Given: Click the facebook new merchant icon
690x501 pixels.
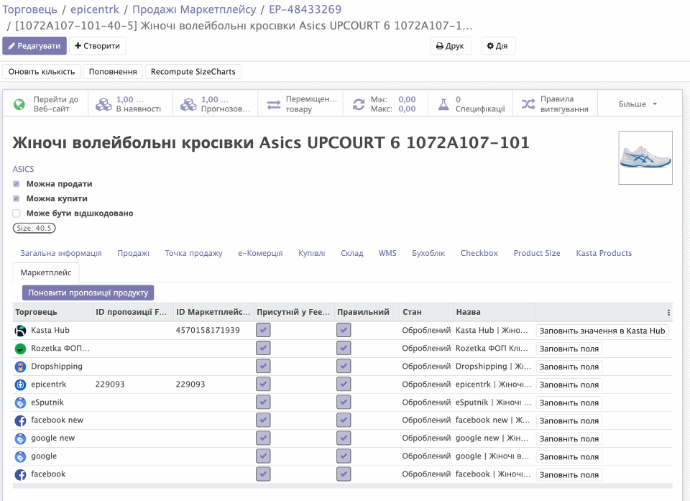Looking at the screenshot, I should click(x=20, y=421).
